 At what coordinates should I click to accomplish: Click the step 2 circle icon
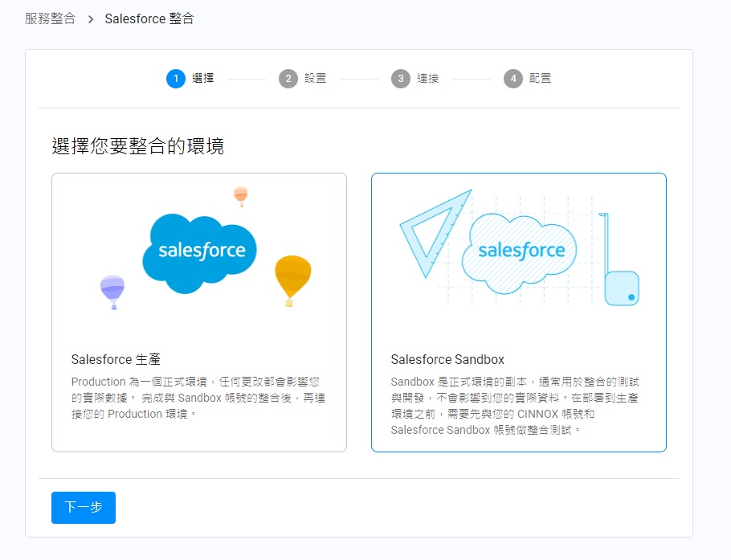(x=288, y=78)
